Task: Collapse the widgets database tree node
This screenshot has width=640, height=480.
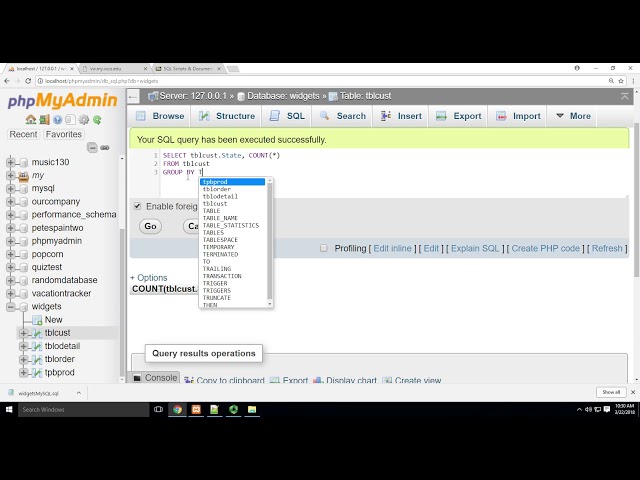Action: [11, 306]
